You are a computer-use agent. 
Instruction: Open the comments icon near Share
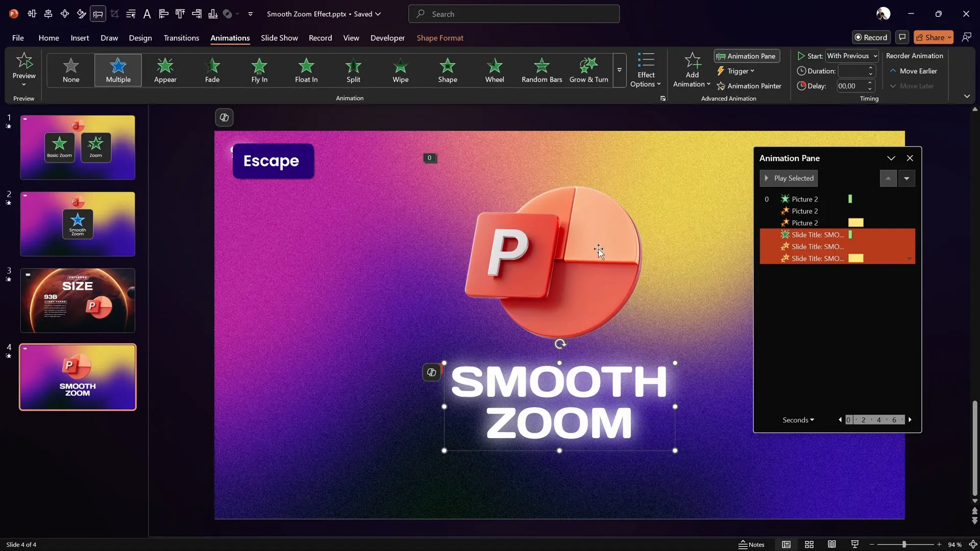pos(902,37)
